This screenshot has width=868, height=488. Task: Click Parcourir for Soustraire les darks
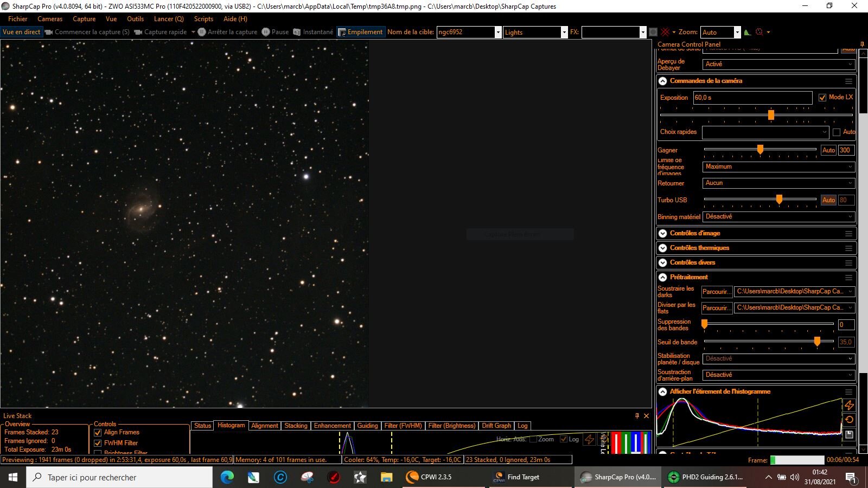click(717, 292)
